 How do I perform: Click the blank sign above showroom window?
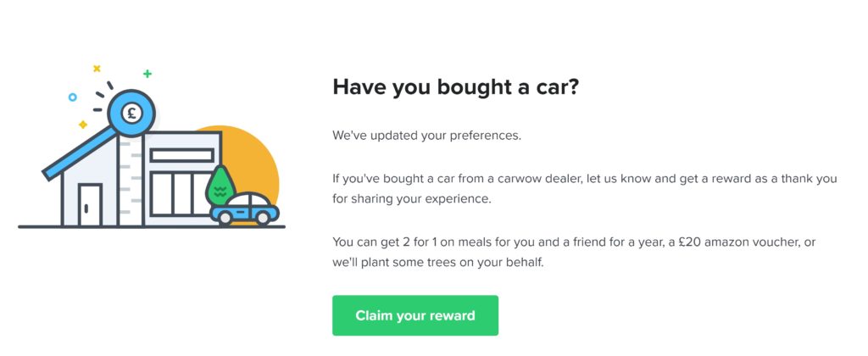[x=182, y=156]
